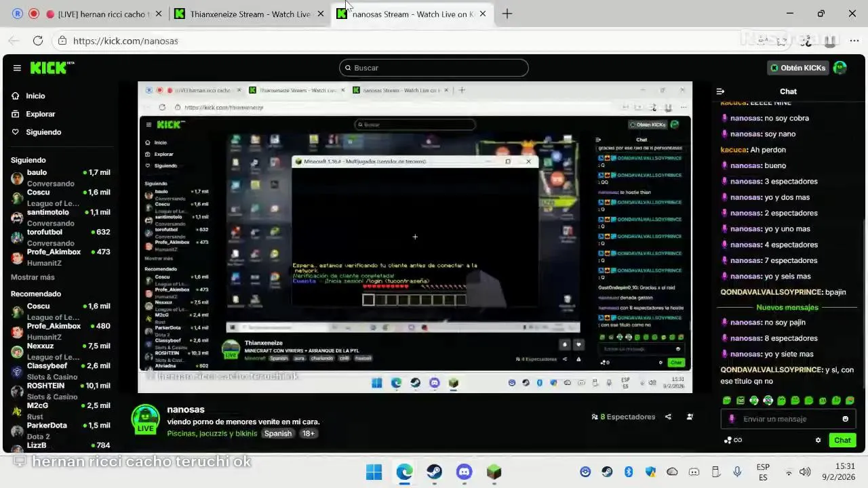Jump to Nuevos mensajes in chat
868x488 pixels.
787,308
